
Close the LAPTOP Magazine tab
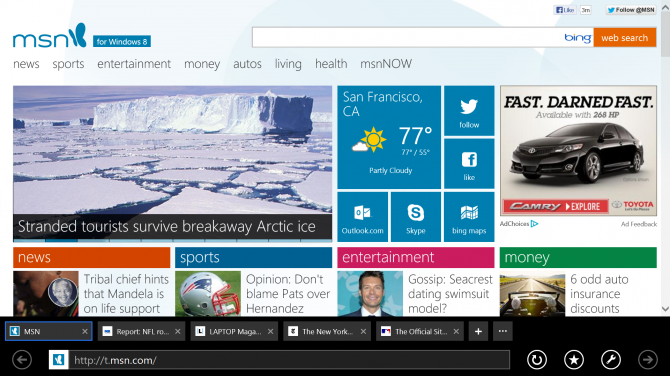point(270,331)
